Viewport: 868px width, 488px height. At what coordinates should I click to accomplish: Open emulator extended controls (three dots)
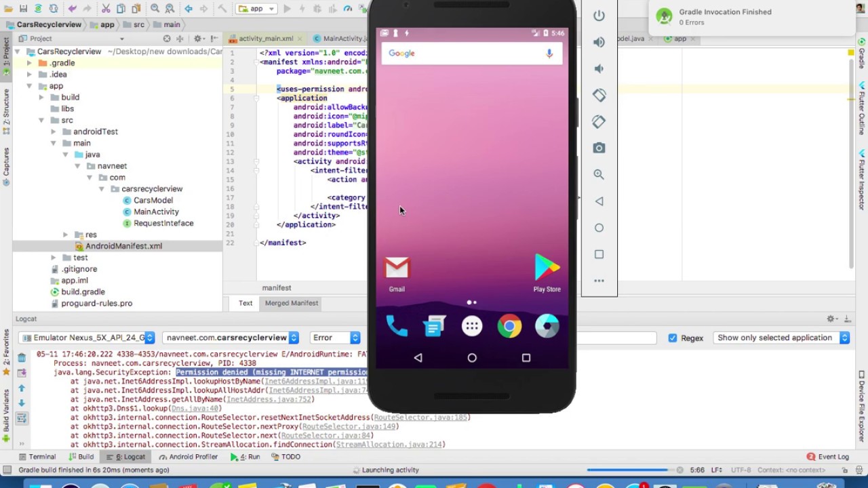599,281
